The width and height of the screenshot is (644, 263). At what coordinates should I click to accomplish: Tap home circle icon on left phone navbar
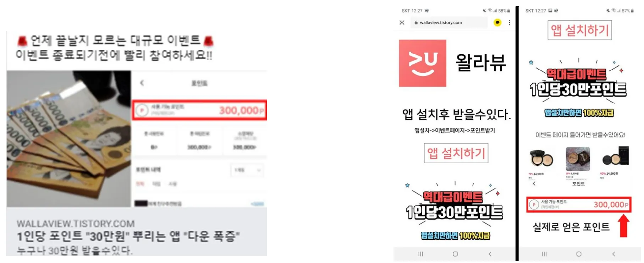455,254
